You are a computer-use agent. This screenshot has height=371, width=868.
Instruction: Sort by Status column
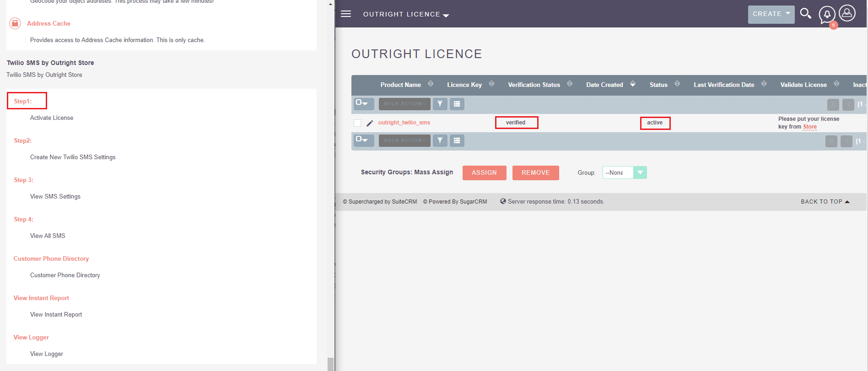click(677, 84)
